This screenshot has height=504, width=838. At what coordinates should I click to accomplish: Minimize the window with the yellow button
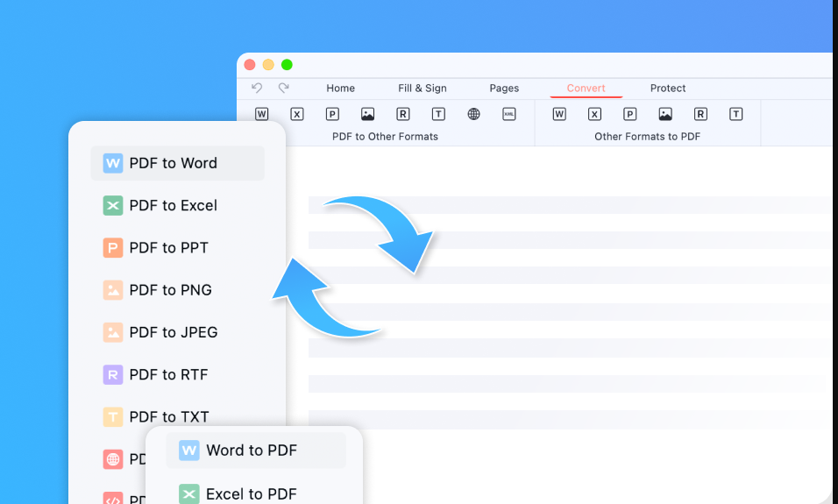pyautogui.click(x=268, y=65)
